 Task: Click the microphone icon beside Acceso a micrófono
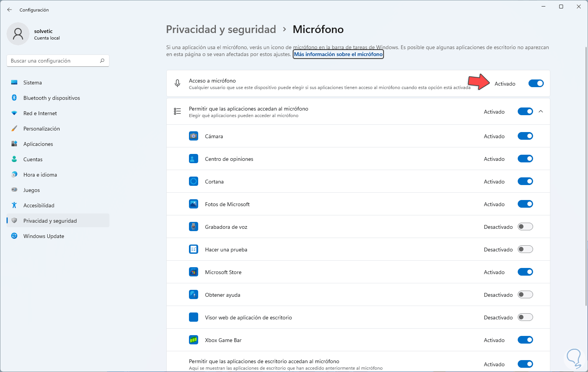177,83
